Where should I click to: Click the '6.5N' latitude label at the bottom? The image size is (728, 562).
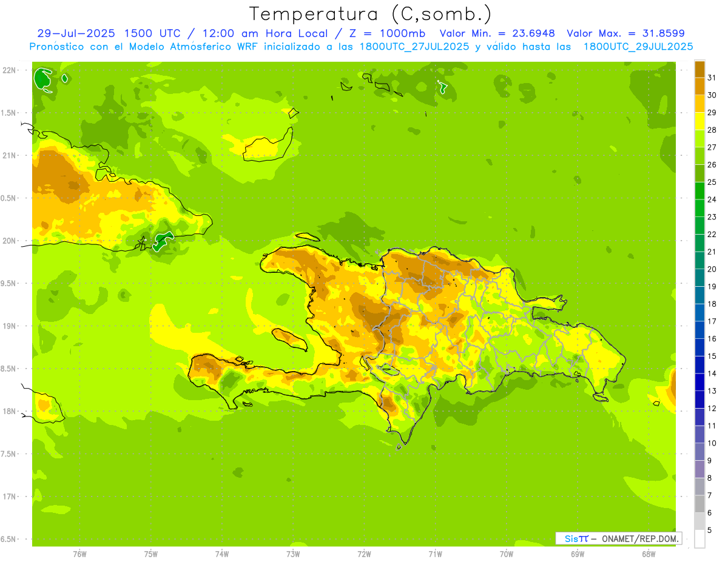click(9, 539)
